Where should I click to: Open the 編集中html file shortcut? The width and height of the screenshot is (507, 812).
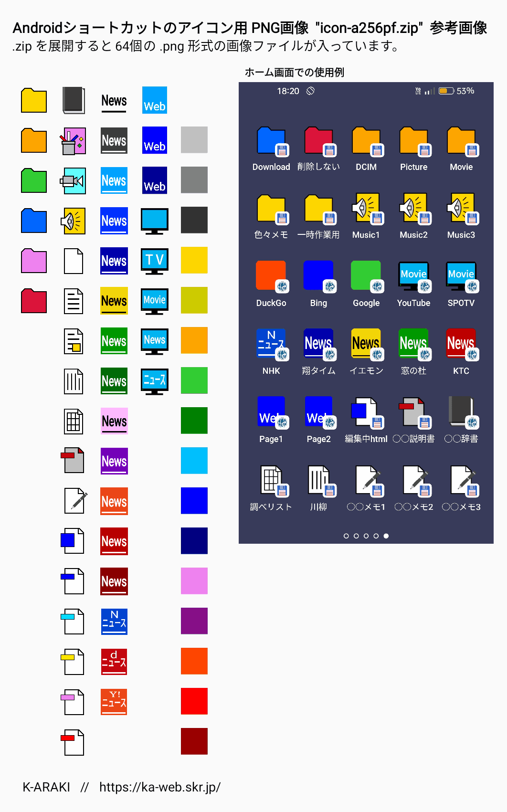tap(366, 412)
